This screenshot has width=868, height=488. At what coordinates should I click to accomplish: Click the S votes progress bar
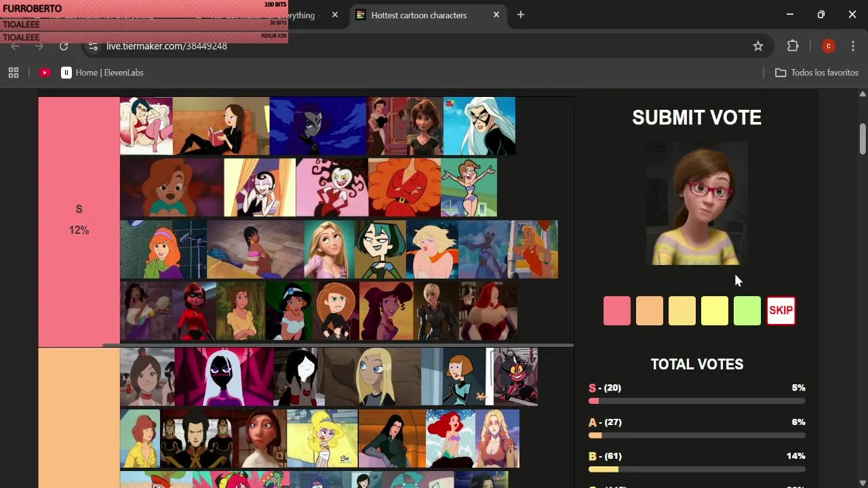tap(697, 401)
